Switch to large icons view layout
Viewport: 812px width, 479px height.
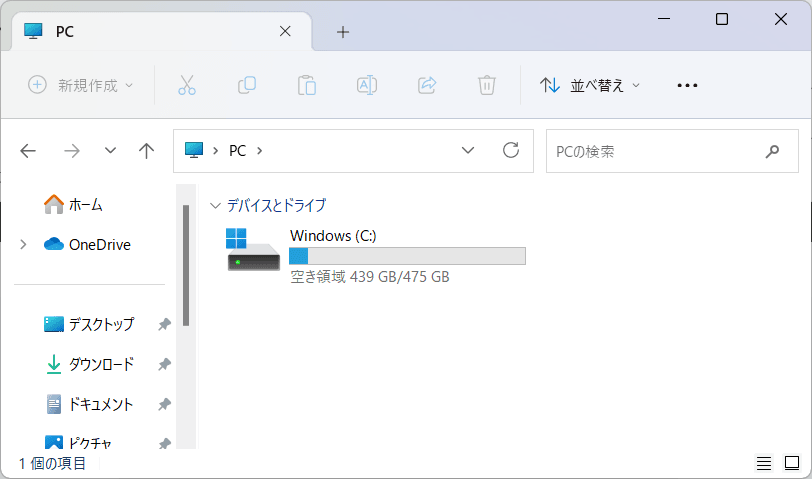pos(792,463)
